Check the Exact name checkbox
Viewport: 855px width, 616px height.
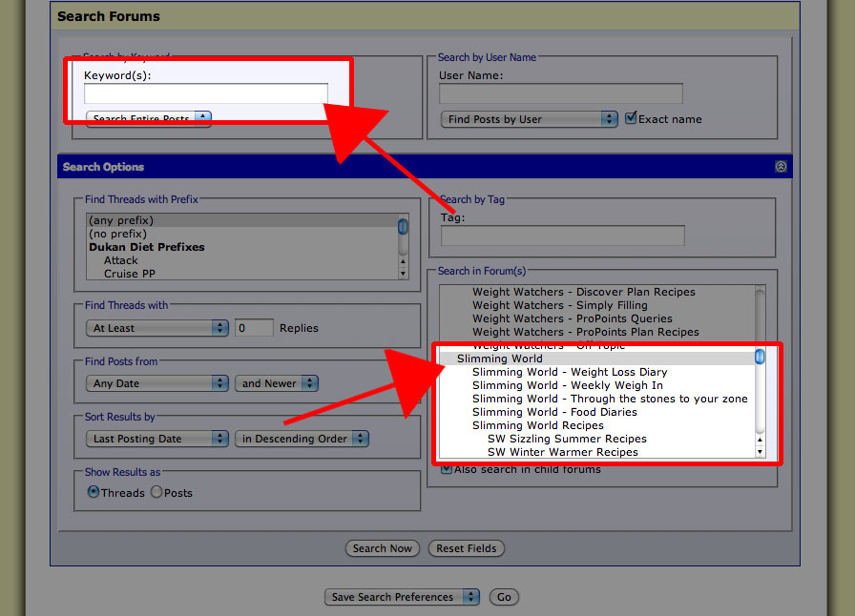pyautogui.click(x=631, y=119)
